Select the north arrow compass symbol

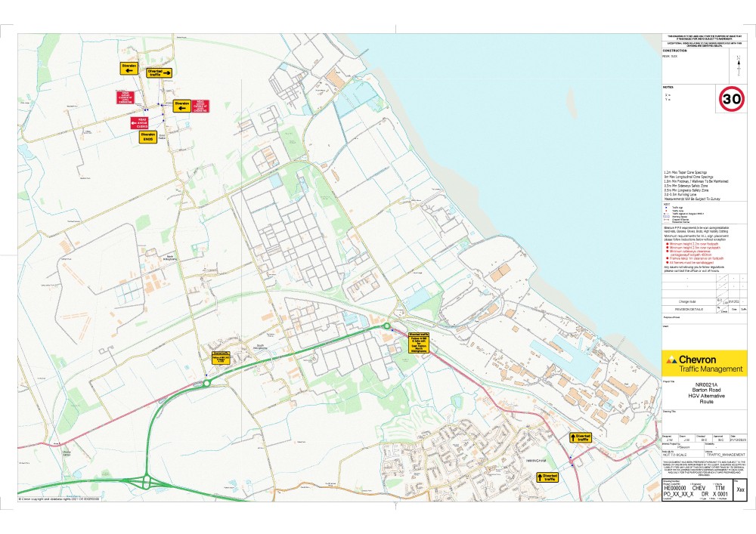coord(739,66)
